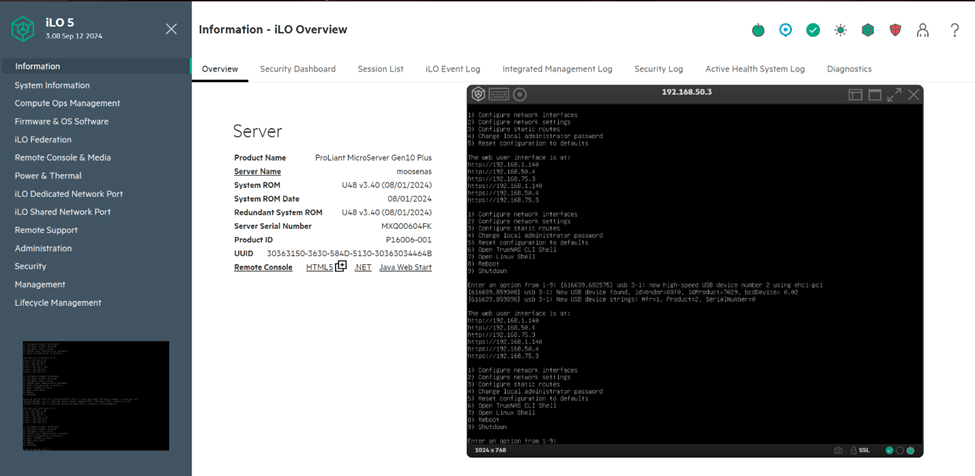Viewport: 975px width, 476px height.
Task: Select Information in the sidebar
Action: pos(96,66)
